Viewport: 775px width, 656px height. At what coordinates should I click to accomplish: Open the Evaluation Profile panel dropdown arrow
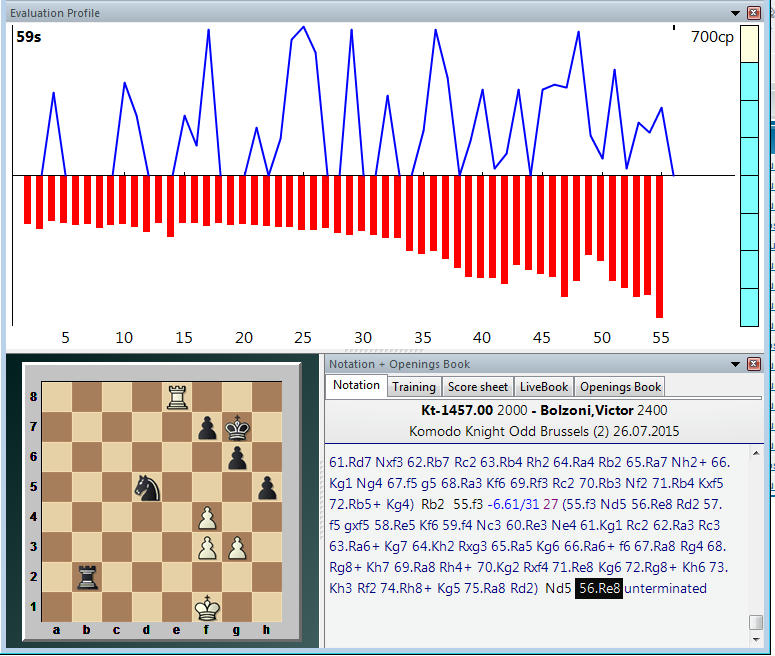(x=737, y=13)
